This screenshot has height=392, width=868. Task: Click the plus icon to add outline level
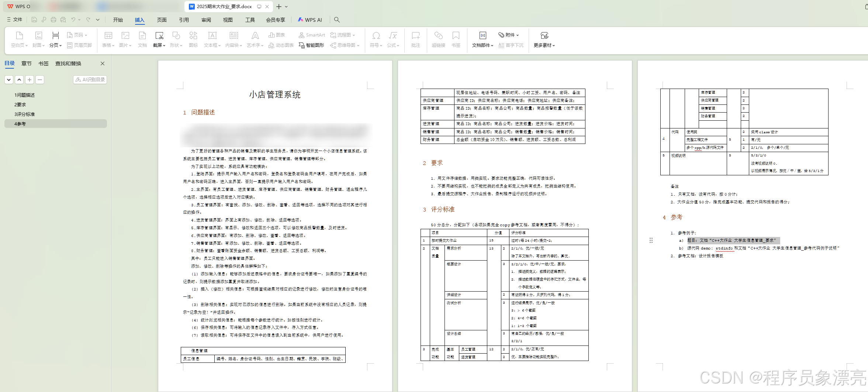[x=30, y=79]
